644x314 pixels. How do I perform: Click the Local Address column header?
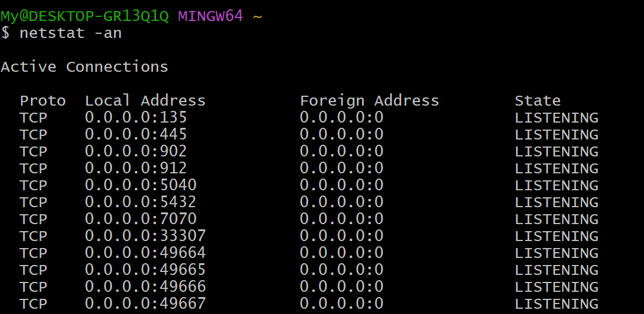pyautogui.click(x=145, y=100)
